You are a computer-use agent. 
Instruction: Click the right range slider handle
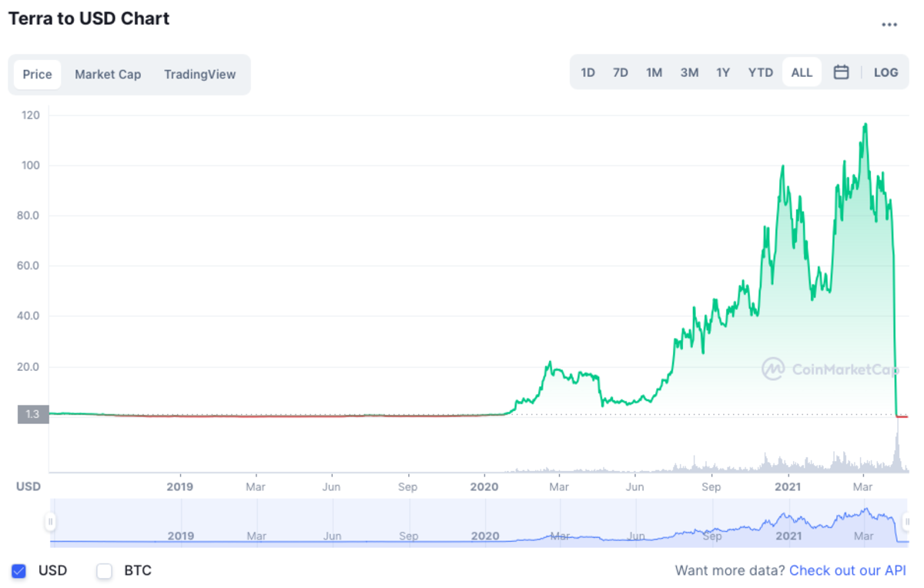click(908, 522)
